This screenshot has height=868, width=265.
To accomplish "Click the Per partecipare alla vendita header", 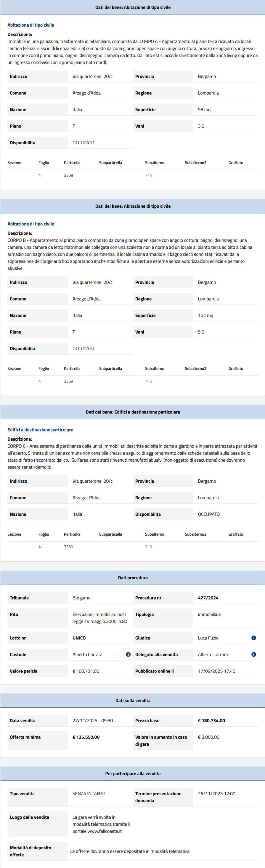I will (x=133, y=774).
